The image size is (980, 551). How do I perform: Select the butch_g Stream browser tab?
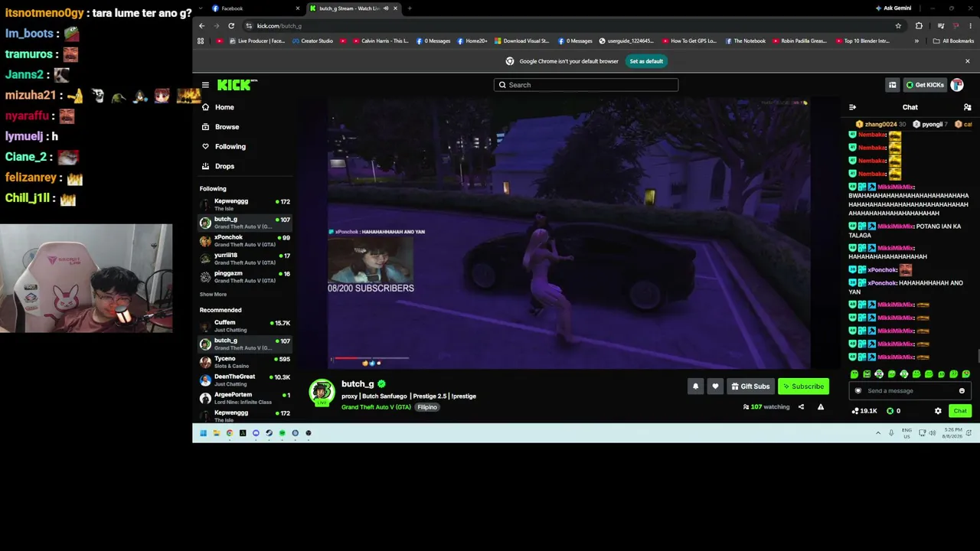click(352, 8)
